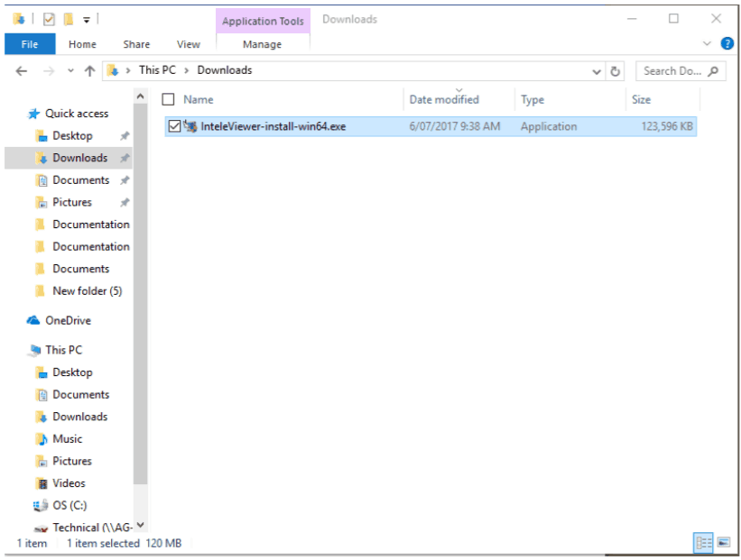This screenshot has width=741, height=560.
Task: Open Pictures folder under This PC
Action: pos(72,462)
